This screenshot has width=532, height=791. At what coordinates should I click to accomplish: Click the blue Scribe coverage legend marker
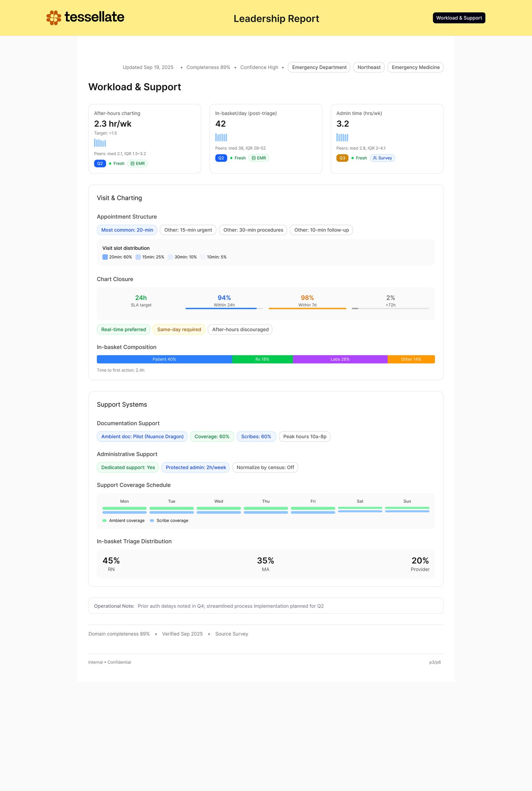pyautogui.click(x=152, y=521)
